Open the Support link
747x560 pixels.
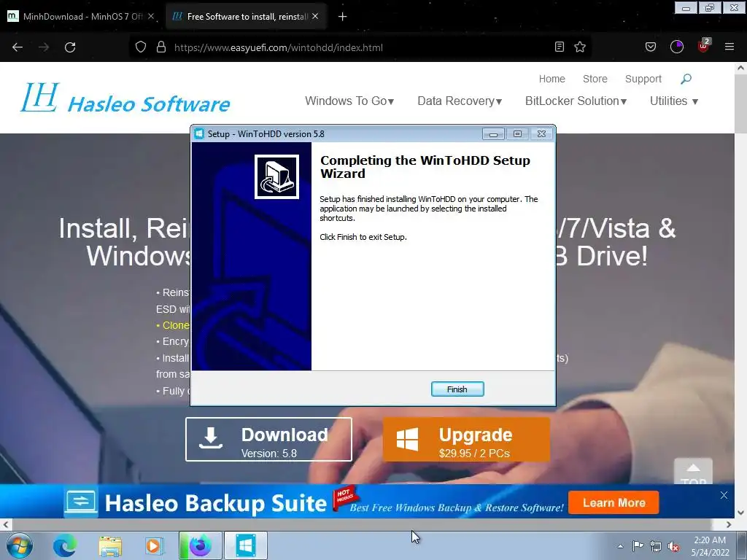point(643,79)
